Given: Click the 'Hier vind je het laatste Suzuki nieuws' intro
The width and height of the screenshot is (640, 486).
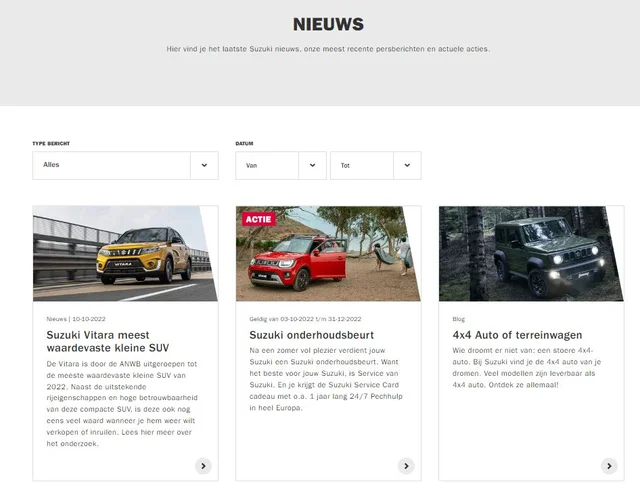Looking at the screenshot, I should pos(328,49).
